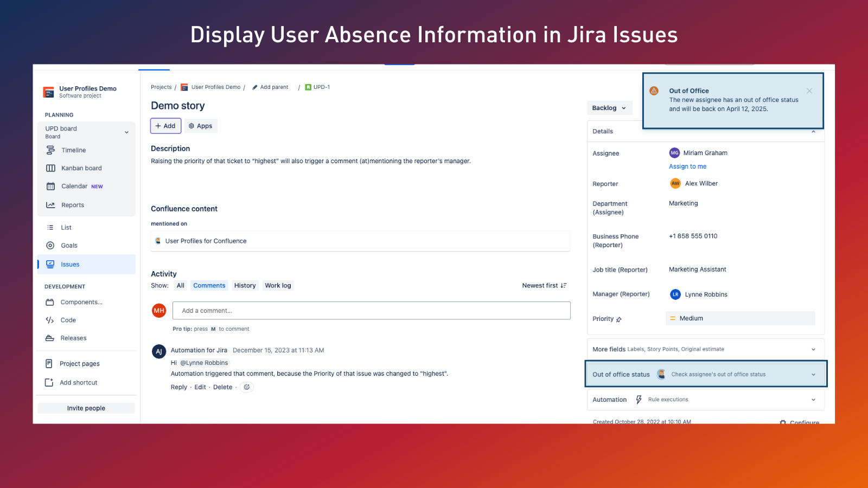868x488 pixels.
Task: Reply to the automation comment
Action: pyautogui.click(x=179, y=387)
